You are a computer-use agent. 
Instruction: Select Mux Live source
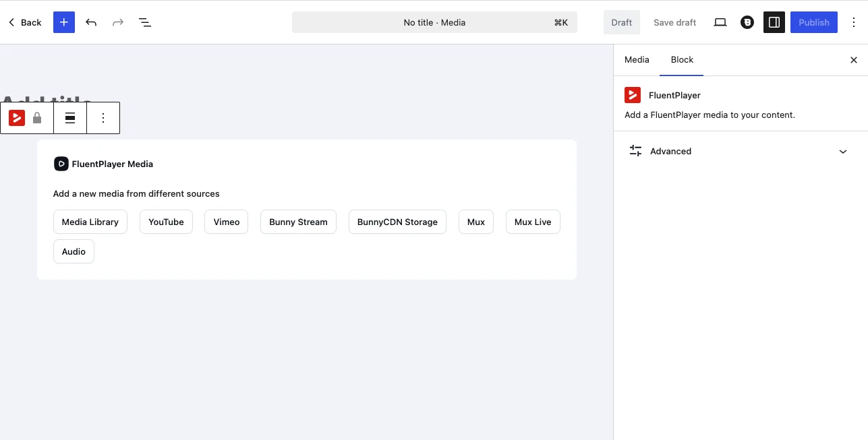coord(533,222)
